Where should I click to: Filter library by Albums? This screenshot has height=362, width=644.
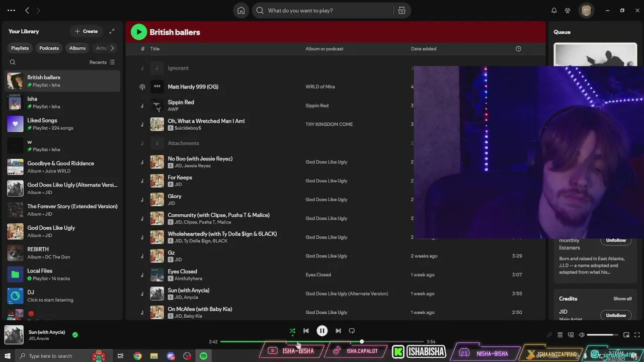pos(77,48)
